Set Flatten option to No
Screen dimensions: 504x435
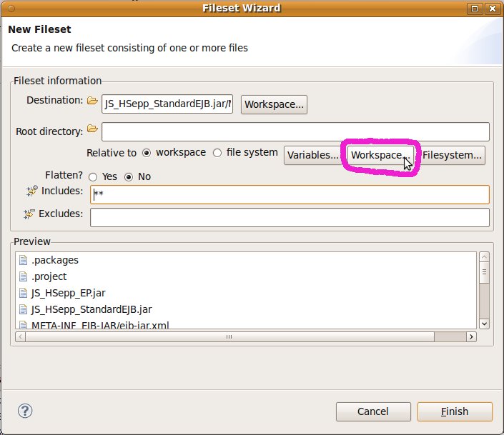point(129,177)
